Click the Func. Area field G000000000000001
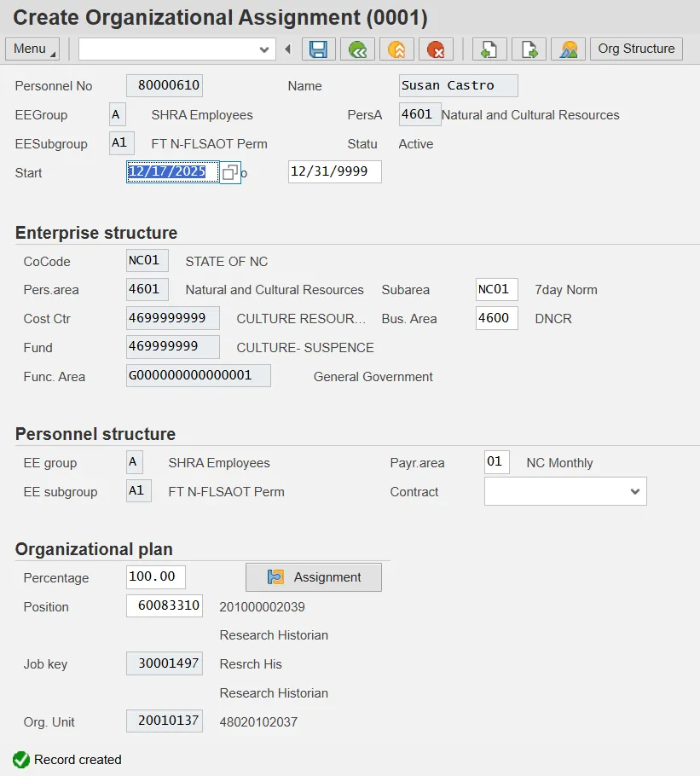The width and height of the screenshot is (700, 776). pos(199,375)
